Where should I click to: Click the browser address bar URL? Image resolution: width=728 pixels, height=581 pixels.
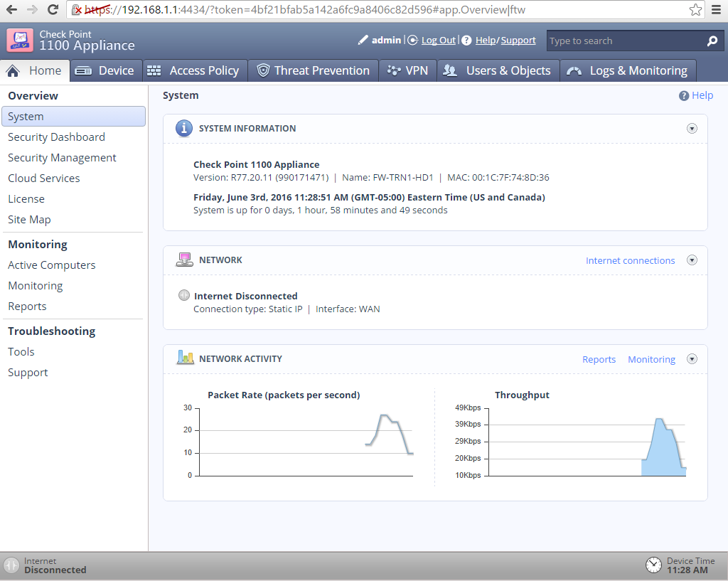305,10
